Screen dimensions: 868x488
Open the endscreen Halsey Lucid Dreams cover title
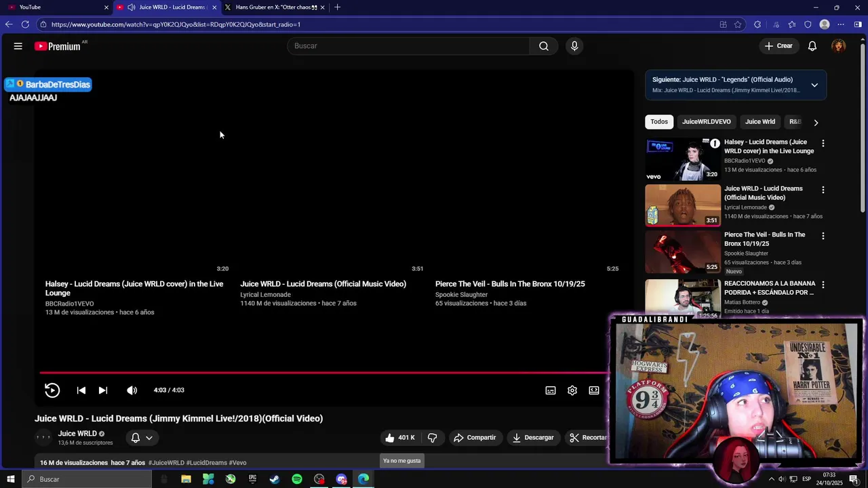click(134, 288)
